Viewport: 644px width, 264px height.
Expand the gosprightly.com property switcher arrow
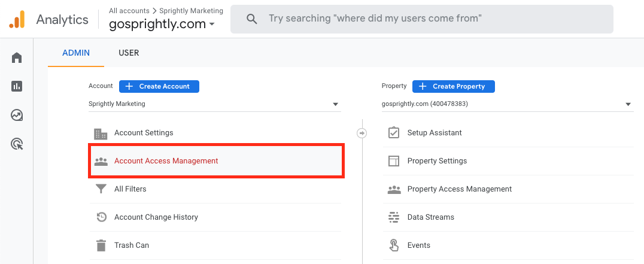tap(212, 24)
